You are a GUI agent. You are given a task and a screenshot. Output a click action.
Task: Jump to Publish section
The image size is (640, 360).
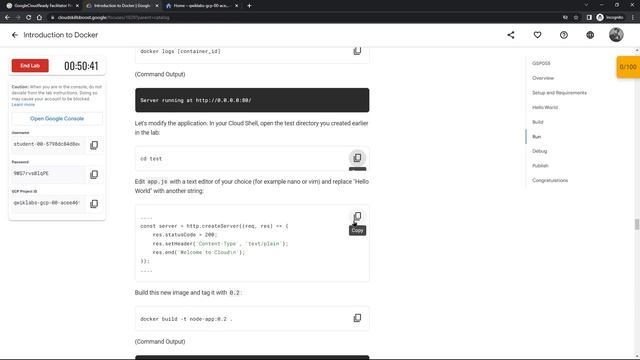tap(540, 166)
